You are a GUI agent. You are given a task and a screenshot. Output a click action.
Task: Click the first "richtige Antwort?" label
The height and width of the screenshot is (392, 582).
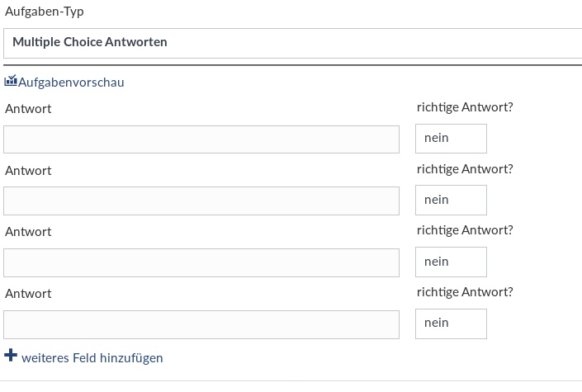point(465,107)
